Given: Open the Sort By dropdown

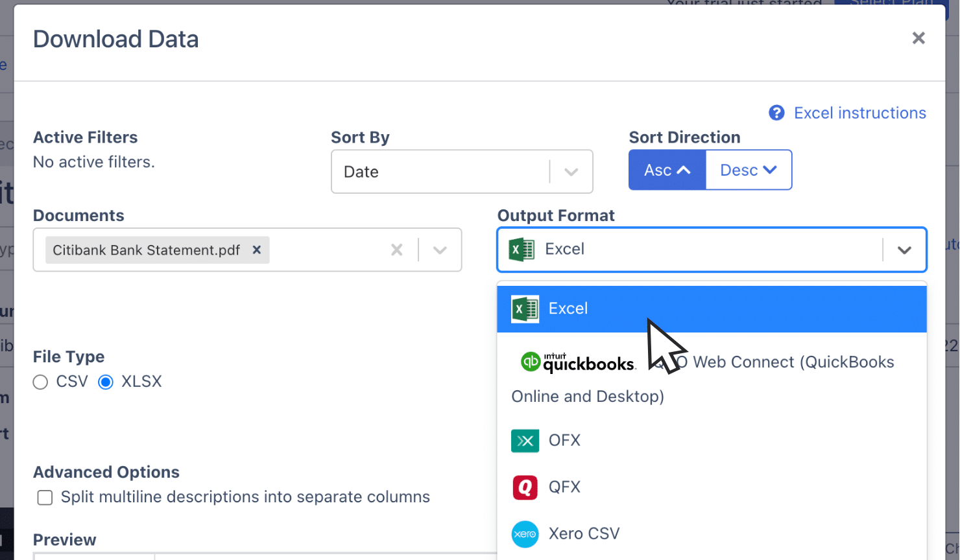Looking at the screenshot, I should coord(570,171).
